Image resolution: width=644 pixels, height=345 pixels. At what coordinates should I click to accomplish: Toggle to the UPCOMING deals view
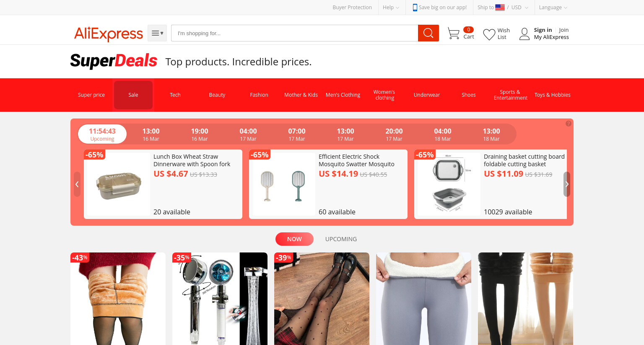pos(341,239)
